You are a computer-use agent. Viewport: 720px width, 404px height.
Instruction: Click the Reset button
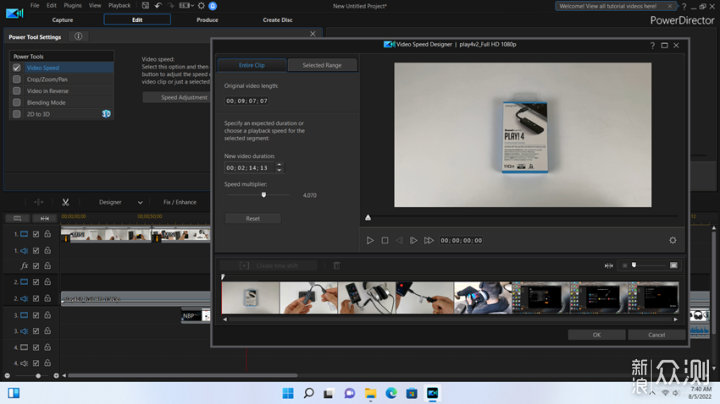(x=253, y=218)
